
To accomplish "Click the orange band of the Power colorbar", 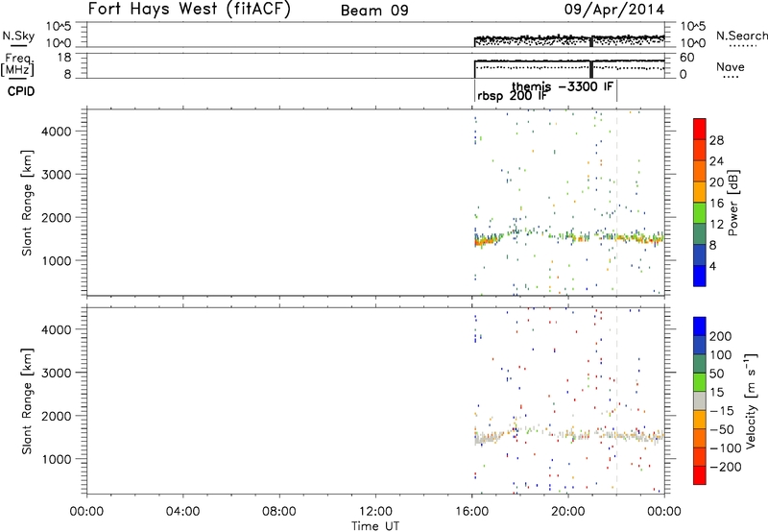I will pyautogui.click(x=700, y=171).
